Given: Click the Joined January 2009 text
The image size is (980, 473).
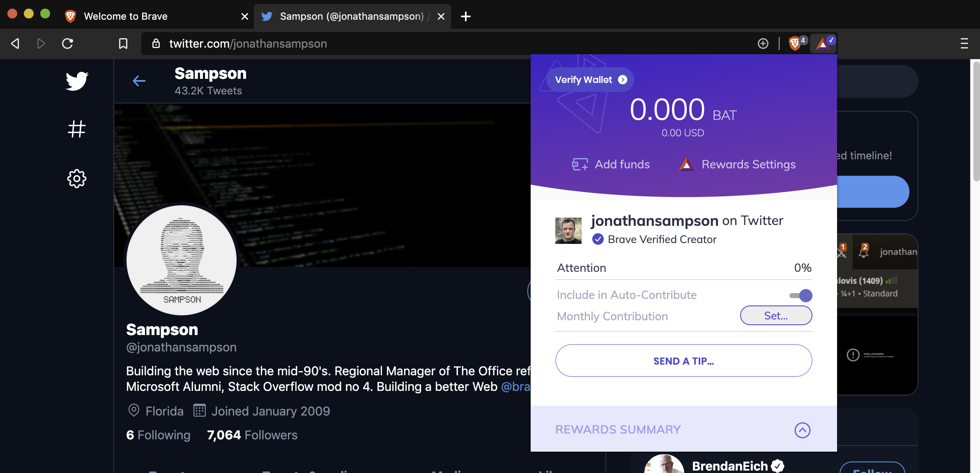Looking at the screenshot, I should point(271,411).
